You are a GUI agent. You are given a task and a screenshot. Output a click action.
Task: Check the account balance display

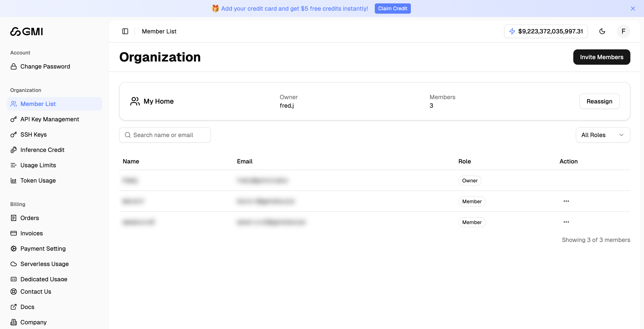[x=546, y=31]
